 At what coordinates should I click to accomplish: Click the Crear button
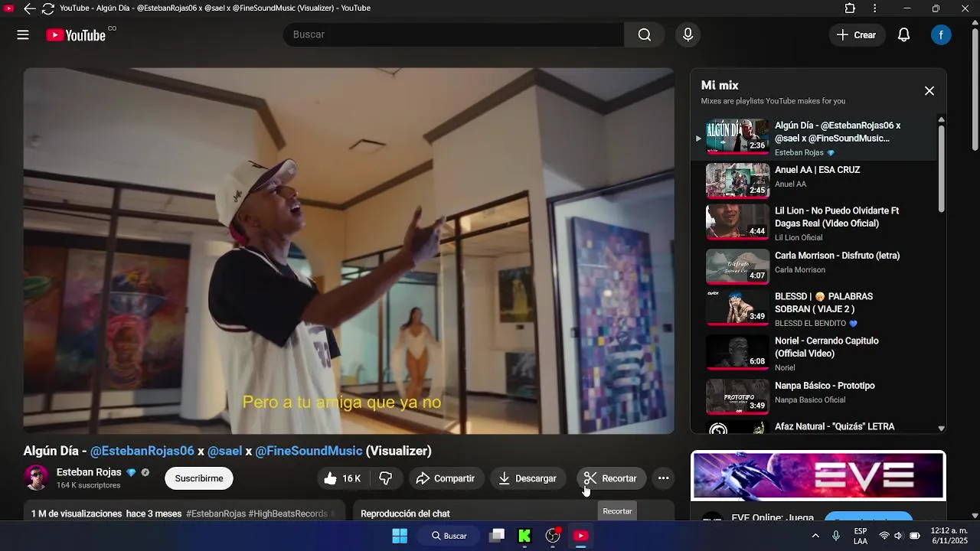point(857,34)
